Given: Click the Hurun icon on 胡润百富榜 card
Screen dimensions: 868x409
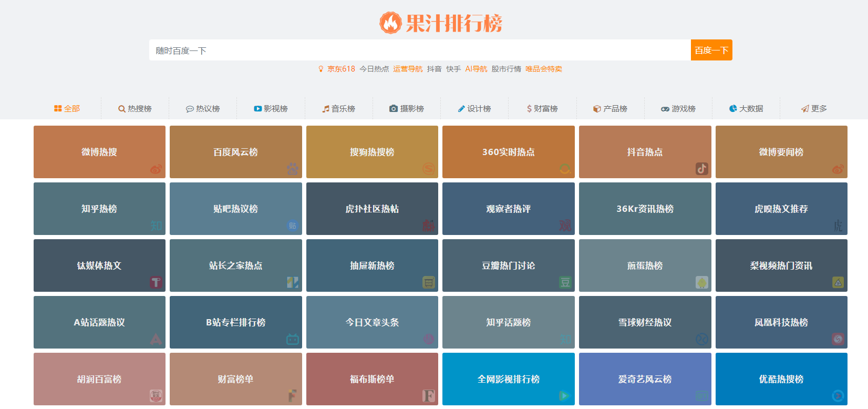Looking at the screenshot, I should pyautogui.click(x=156, y=396).
